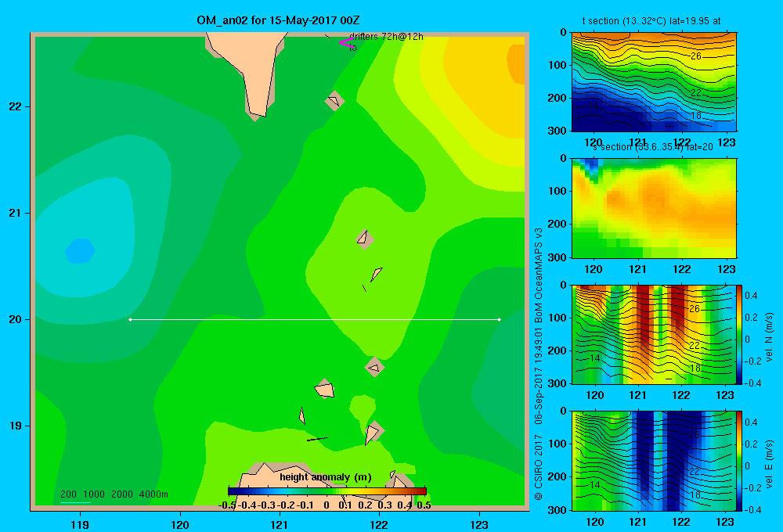Open the temperature section plot
783x532 pixels.
[654, 82]
